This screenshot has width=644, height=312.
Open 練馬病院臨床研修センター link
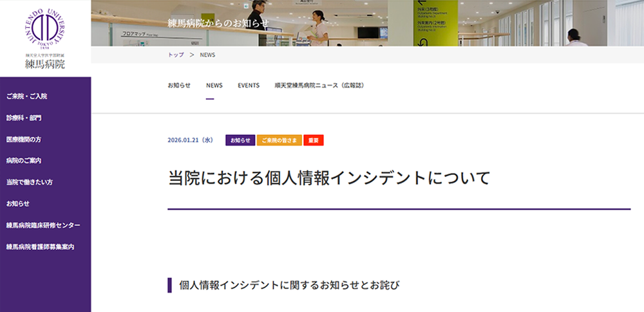click(43, 225)
